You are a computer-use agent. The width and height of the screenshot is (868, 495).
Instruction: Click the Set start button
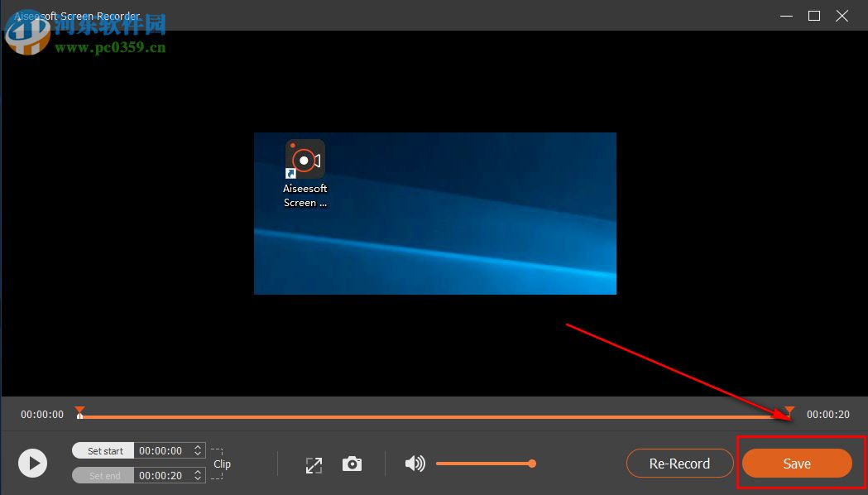[103, 450]
